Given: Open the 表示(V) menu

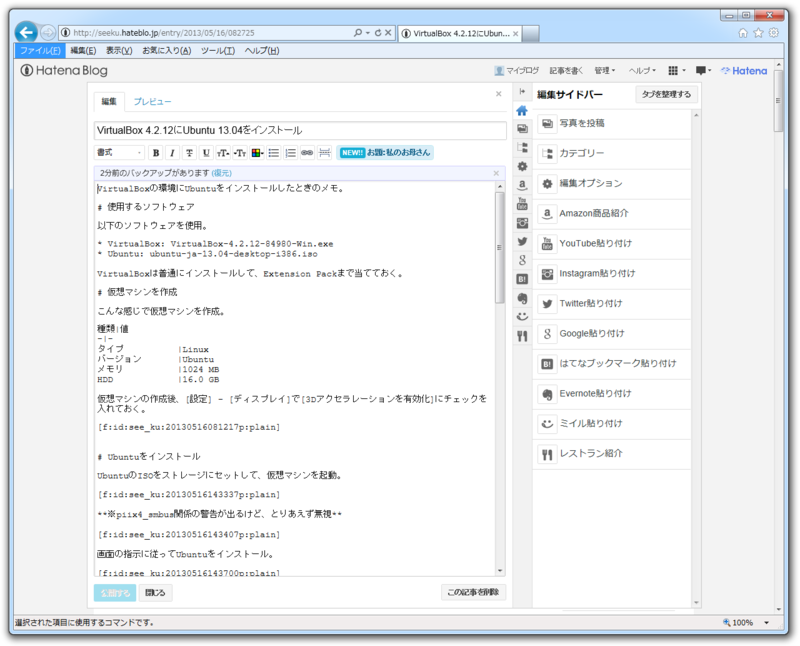Looking at the screenshot, I should [119, 51].
